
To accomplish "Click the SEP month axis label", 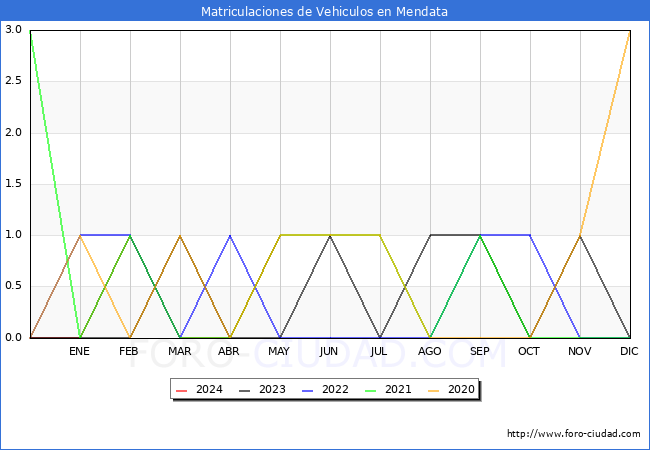I will (480, 351).
